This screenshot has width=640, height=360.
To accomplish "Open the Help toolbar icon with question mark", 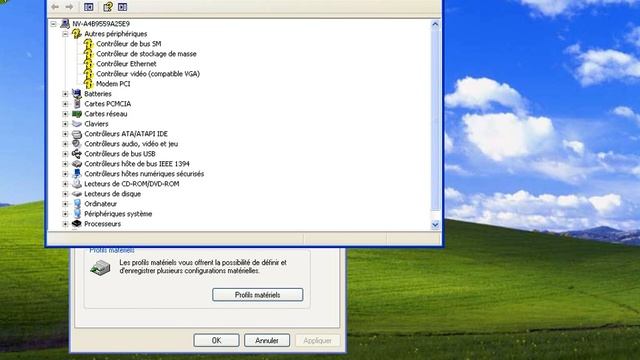I will [108, 7].
